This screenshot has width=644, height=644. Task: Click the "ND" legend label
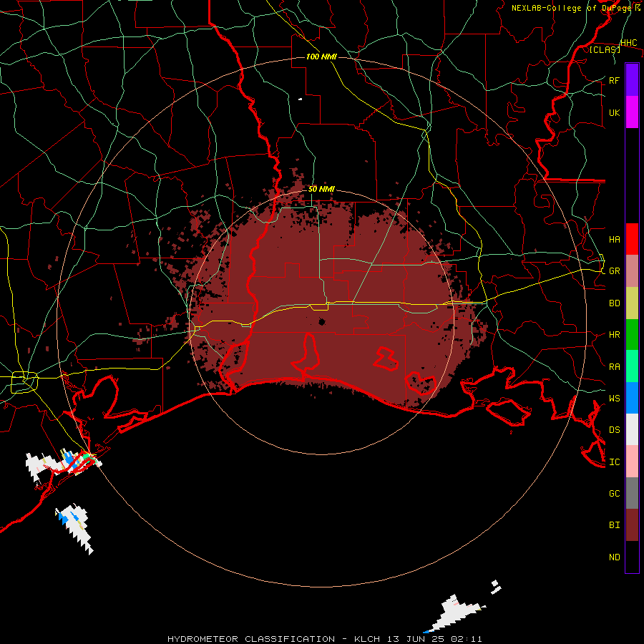point(614,557)
